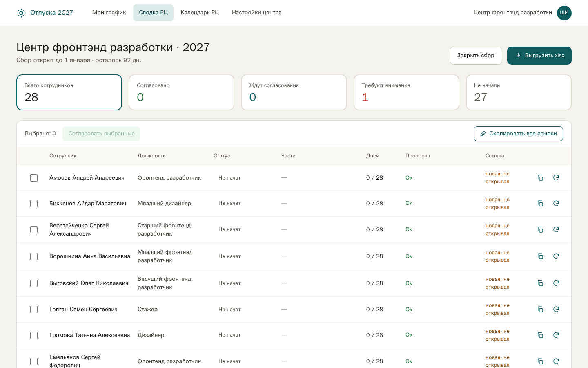Viewport: 588px width, 368px height.
Task: Tick checkbox for Амосов Андрей Андреевич
Action: [x=34, y=178]
